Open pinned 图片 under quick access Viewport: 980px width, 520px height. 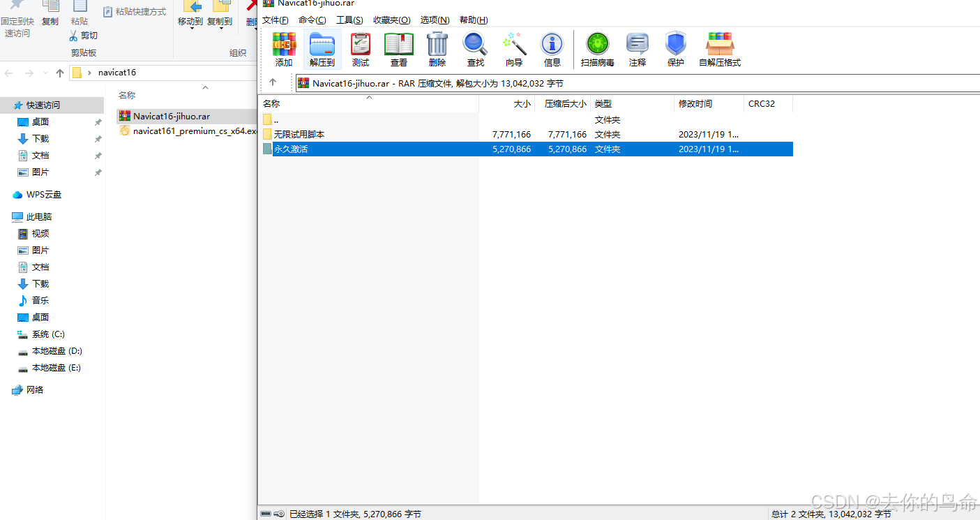click(40, 172)
